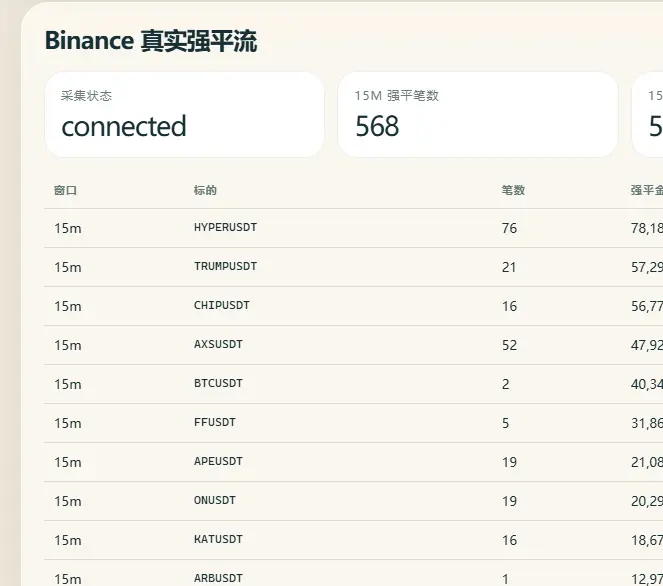
Task: Click the Binance 真实强平流 heading
Action: pos(151,41)
